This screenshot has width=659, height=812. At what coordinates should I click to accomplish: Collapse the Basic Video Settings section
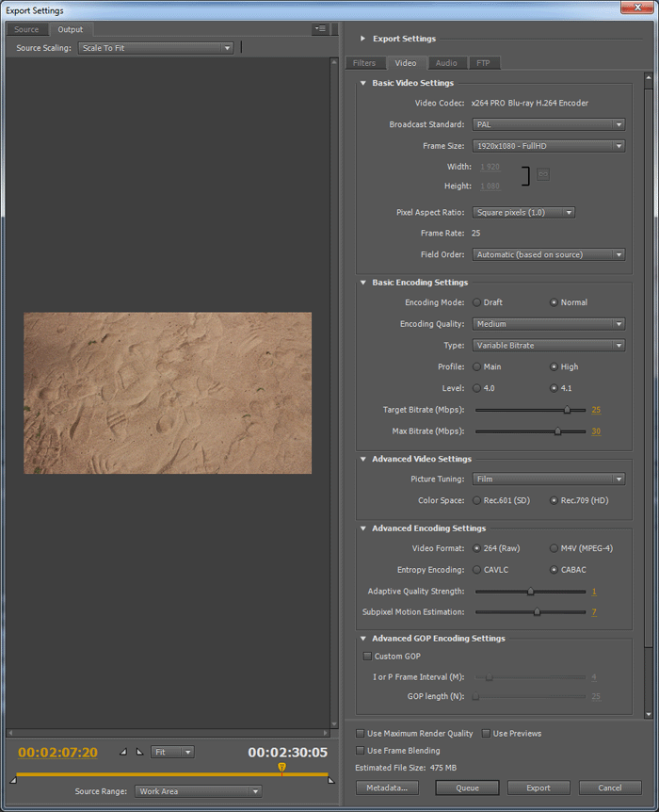[x=362, y=83]
